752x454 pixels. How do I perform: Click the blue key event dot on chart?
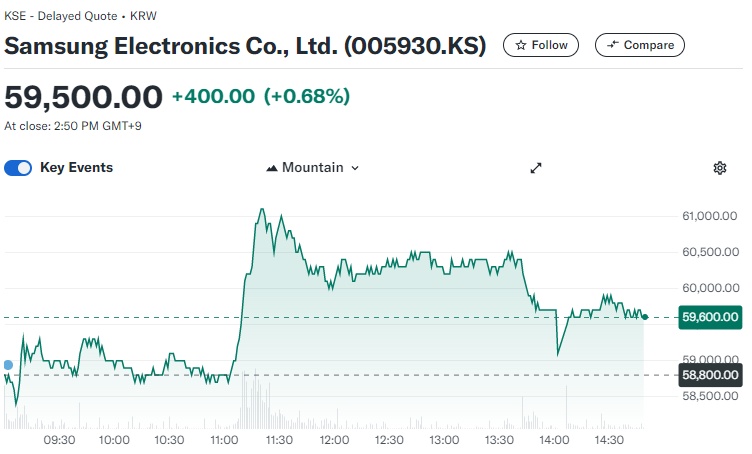(8, 366)
